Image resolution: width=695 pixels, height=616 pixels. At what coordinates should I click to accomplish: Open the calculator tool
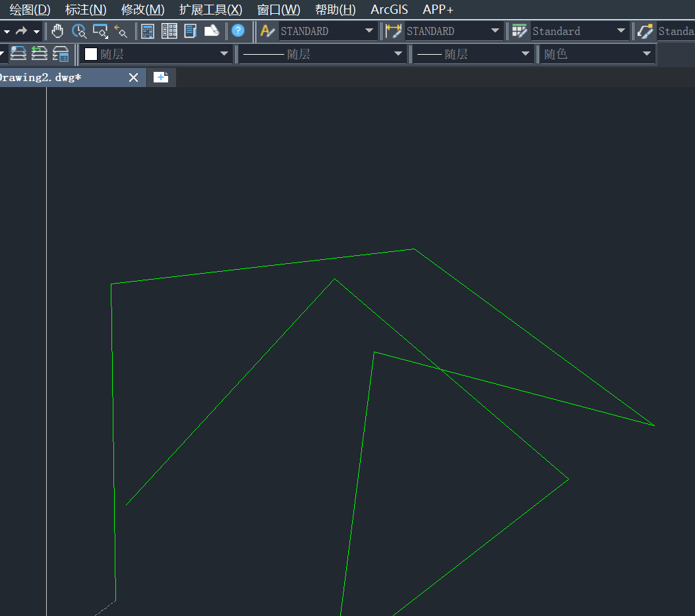pos(148,31)
